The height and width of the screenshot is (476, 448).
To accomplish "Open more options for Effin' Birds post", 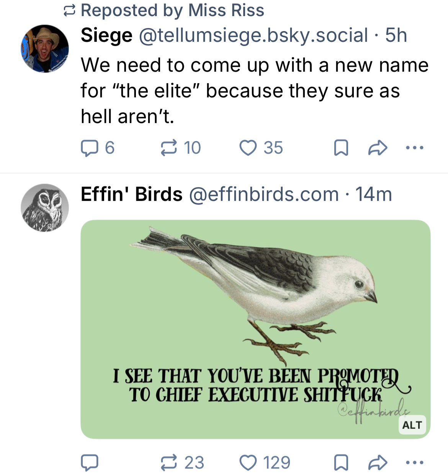I will [415, 463].
